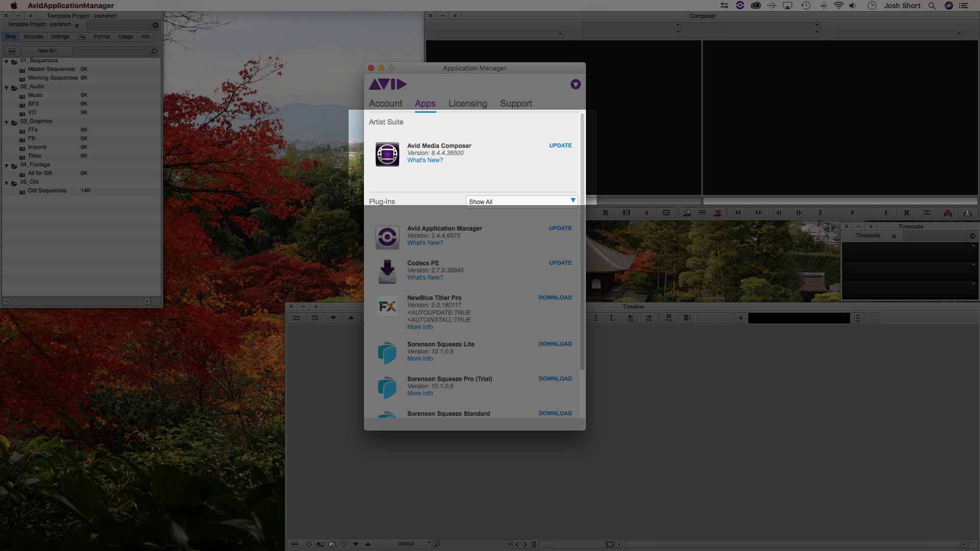The width and height of the screenshot is (980, 551).
Task: Toggle visibility of 02_Audio bin
Action: [x=6, y=86]
